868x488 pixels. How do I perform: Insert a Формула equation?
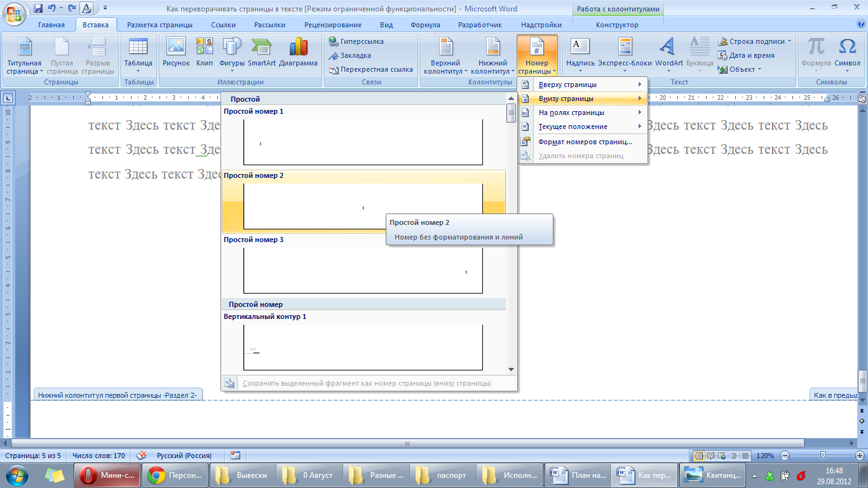tap(816, 52)
